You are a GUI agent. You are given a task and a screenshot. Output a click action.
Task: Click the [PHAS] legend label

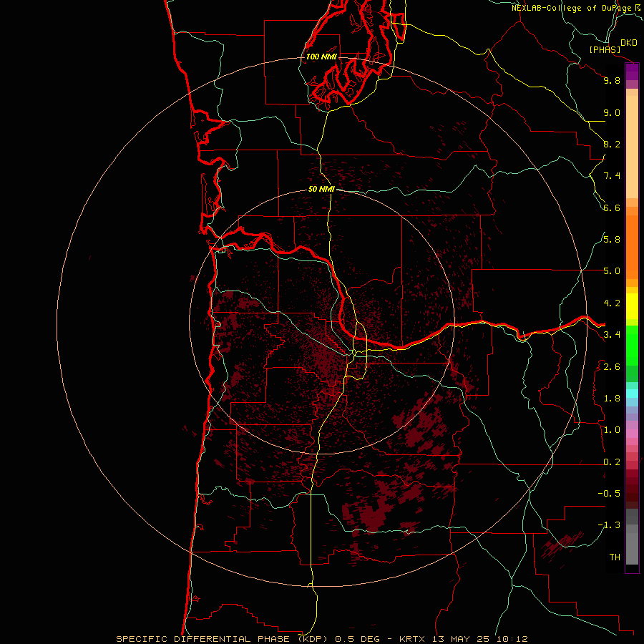(605, 49)
